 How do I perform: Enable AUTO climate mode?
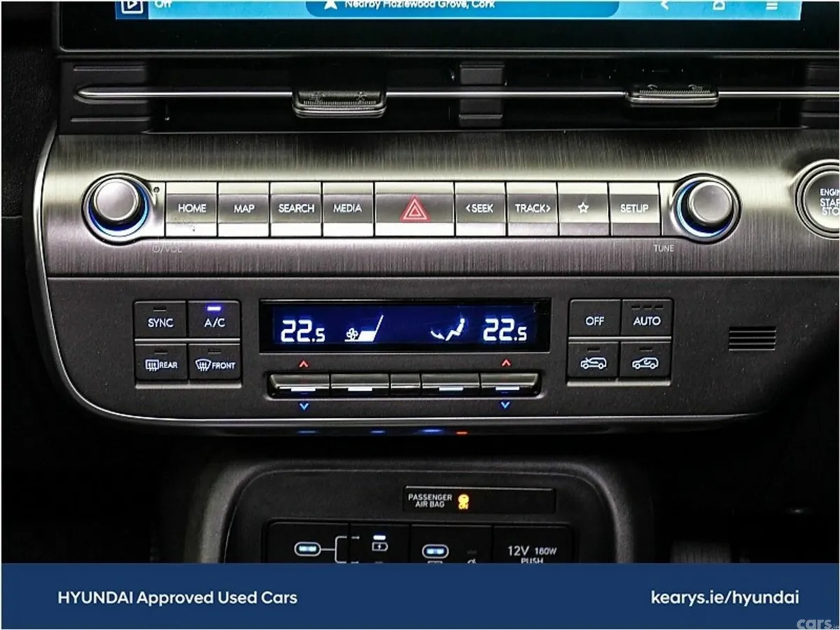646,319
